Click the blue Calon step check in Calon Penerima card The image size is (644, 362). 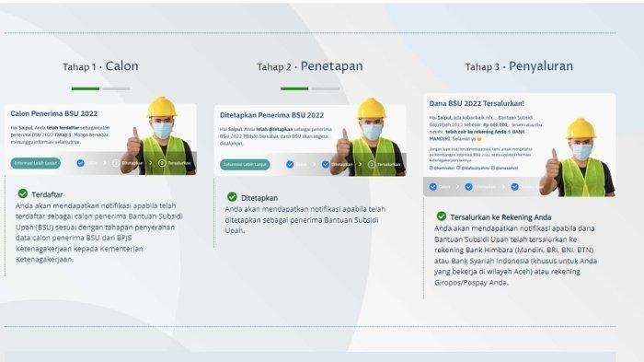click(x=81, y=163)
